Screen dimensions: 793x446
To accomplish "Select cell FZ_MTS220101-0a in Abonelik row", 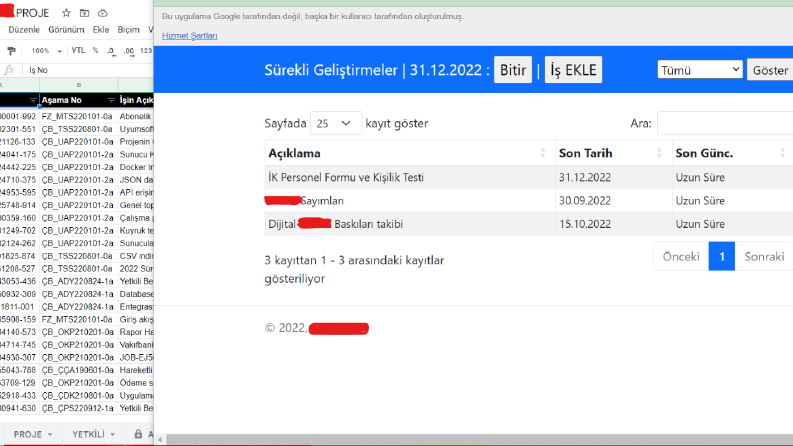I will pyautogui.click(x=77, y=116).
